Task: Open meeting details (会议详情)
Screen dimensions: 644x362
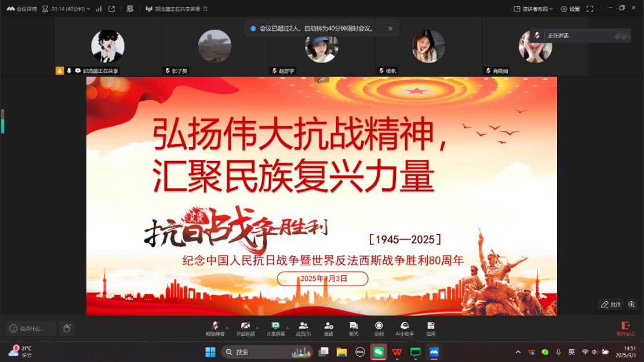Action: [22, 9]
